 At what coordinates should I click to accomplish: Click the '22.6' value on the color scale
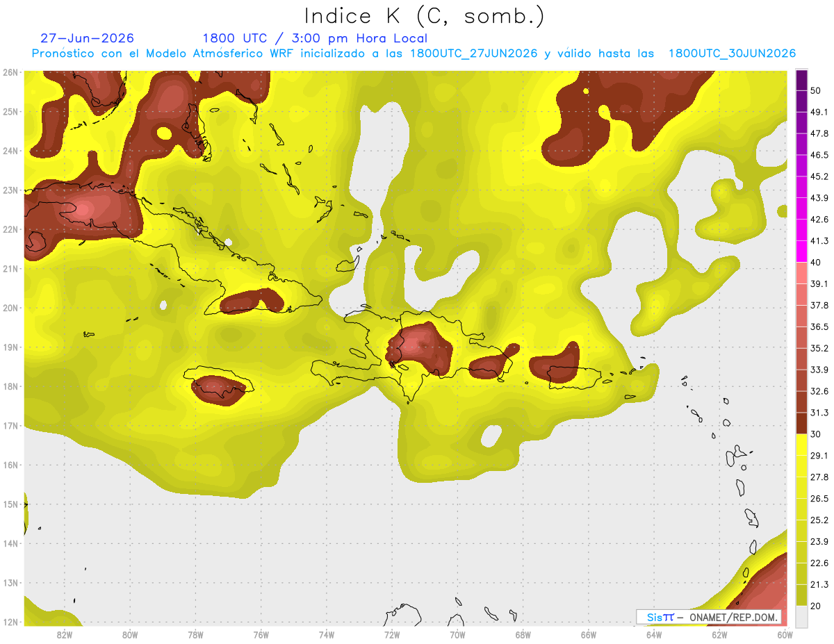click(819, 563)
